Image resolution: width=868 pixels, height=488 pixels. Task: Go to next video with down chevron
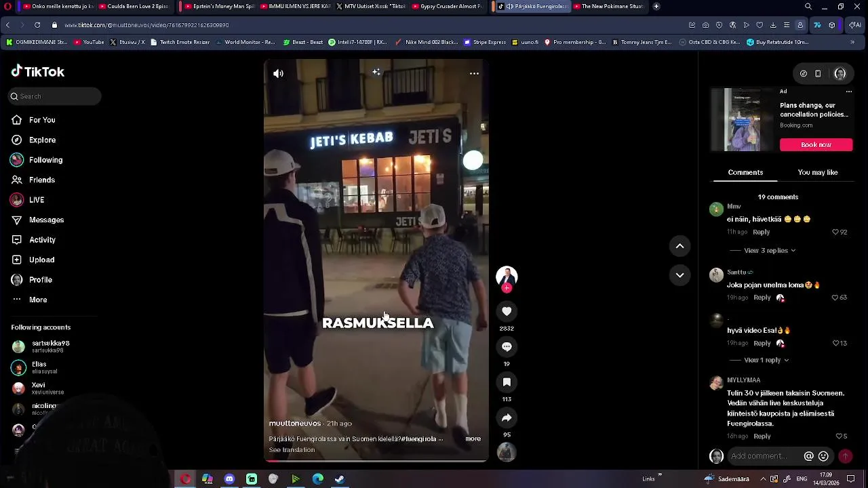[679, 275]
